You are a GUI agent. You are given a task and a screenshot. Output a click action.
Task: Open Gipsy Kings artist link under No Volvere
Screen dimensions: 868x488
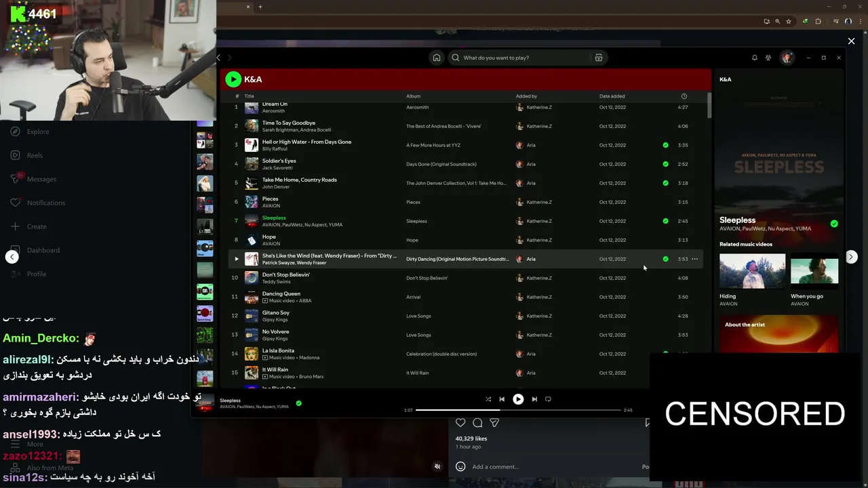tap(275, 339)
